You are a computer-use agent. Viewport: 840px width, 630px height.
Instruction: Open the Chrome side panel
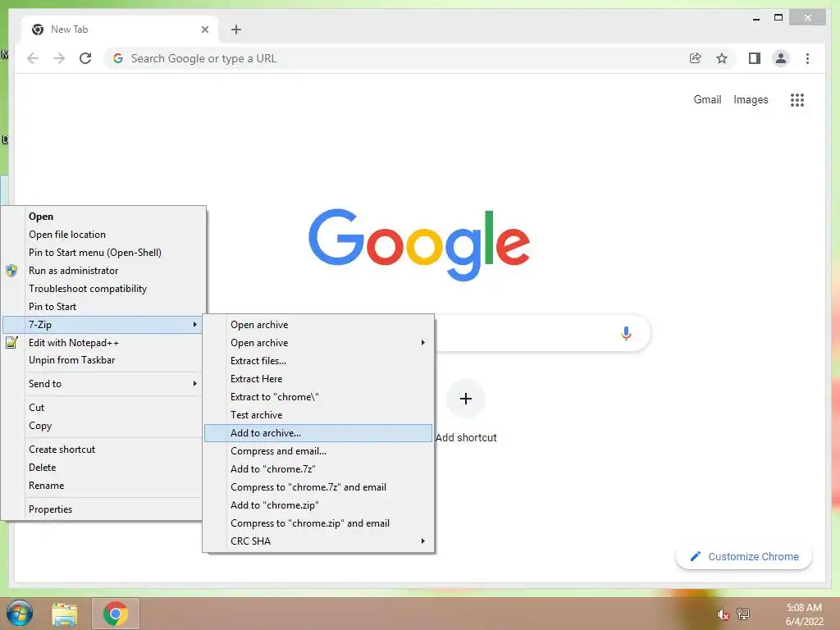coord(755,58)
